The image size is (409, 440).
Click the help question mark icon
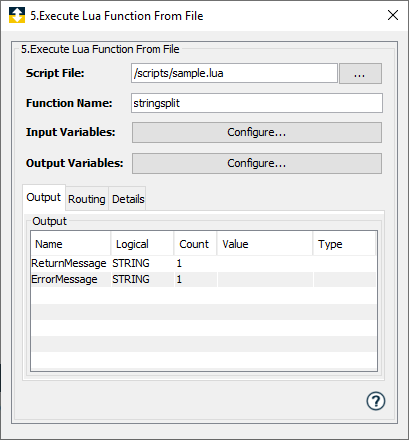pyautogui.click(x=376, y=401)
